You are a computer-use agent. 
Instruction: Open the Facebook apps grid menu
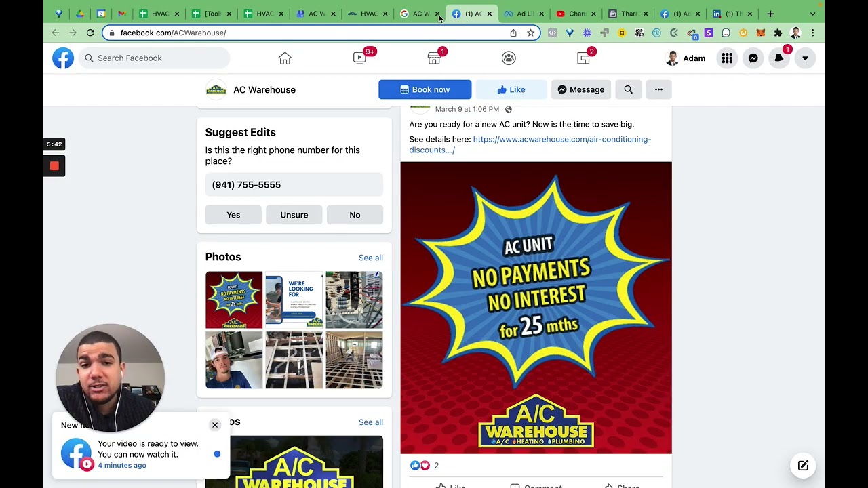pos(727,58)
